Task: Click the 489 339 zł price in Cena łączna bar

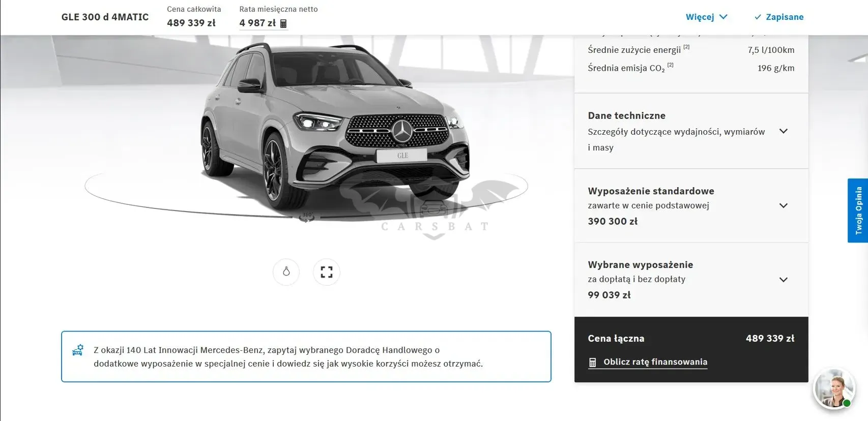Action: (770, 339)
